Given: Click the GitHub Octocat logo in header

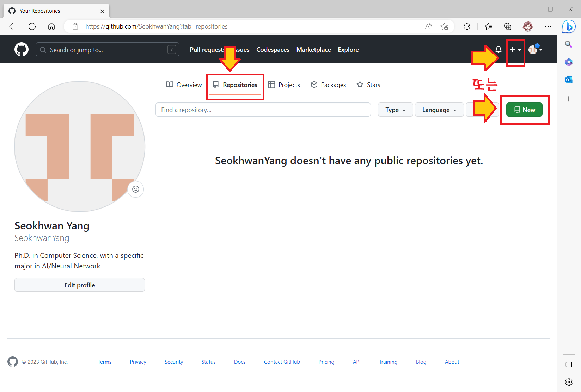Looking at the screenshot, I should coord(22,50).
